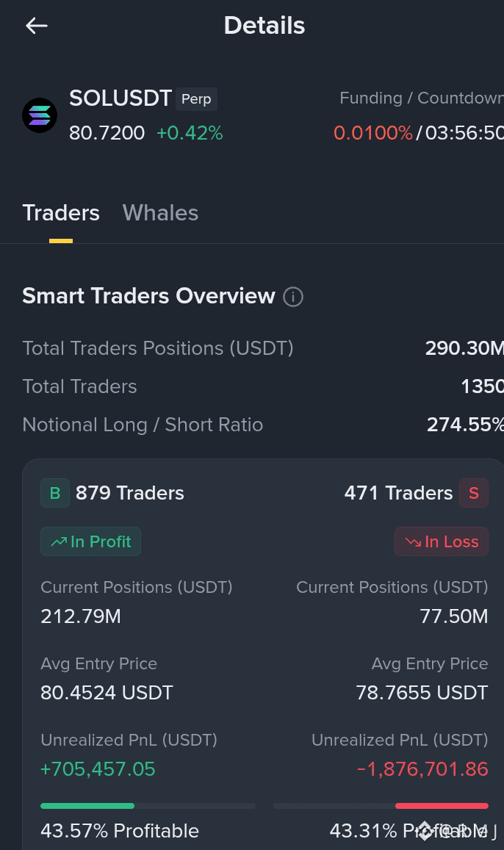Tap the +705,457.05 unrealized PnL value
This screenshot has width=504, height=850.
pyautogui.click(x=98, y=768)
